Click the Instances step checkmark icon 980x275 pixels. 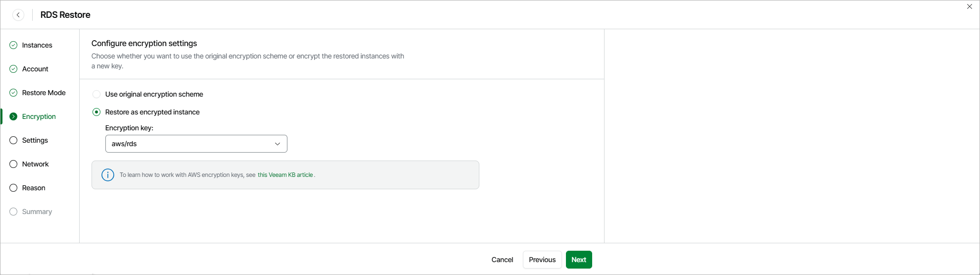pos(13,45)
